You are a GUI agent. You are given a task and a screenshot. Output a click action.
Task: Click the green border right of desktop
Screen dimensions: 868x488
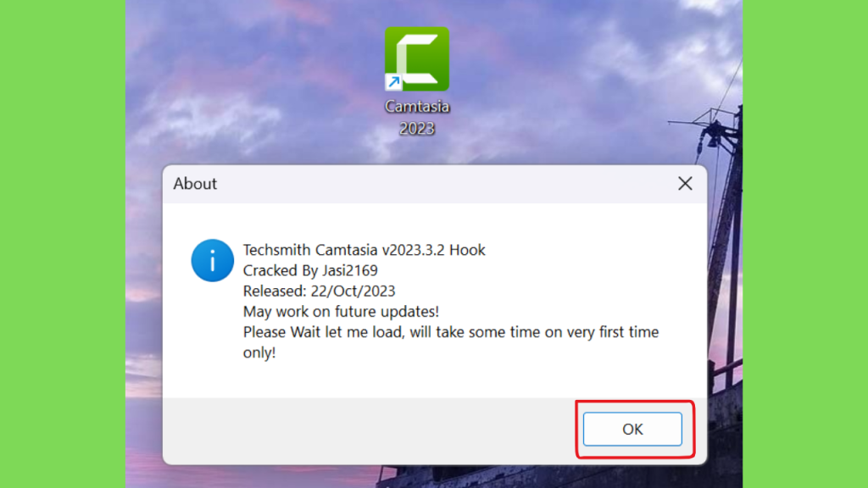pyautogui.click(x=805, y=244)
